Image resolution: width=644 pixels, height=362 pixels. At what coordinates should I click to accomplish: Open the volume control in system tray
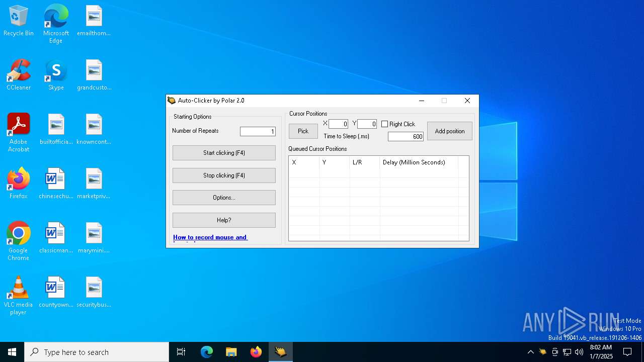tap(579, 352)
